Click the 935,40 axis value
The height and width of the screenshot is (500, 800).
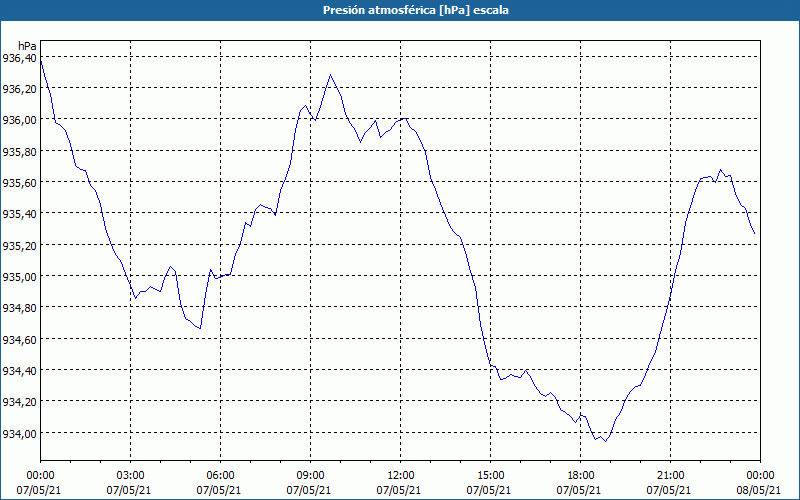[20, 214]
